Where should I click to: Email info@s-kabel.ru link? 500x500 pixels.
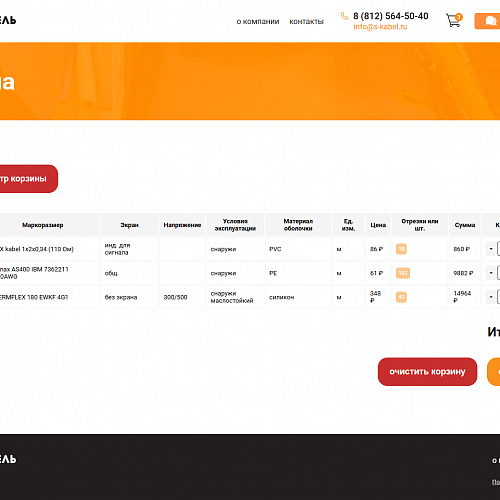(x=380, y=27)
